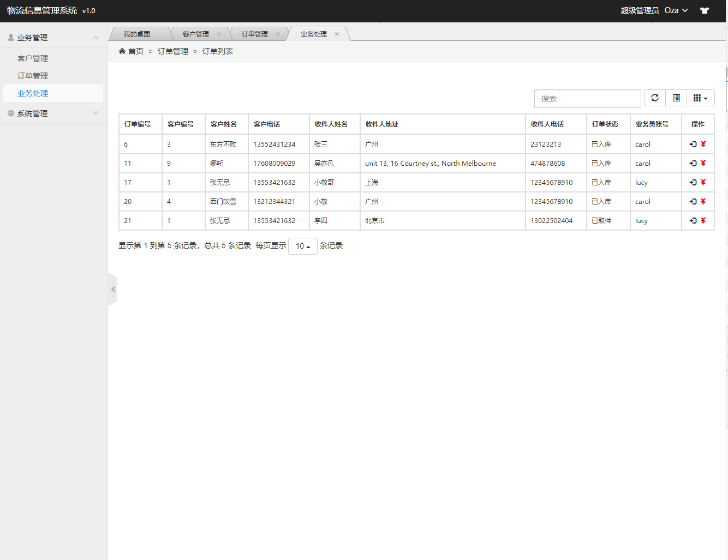Screen dimensions: 728x560
Task: Click the arrow action icon for order 20
Action: tap(693, 202)
